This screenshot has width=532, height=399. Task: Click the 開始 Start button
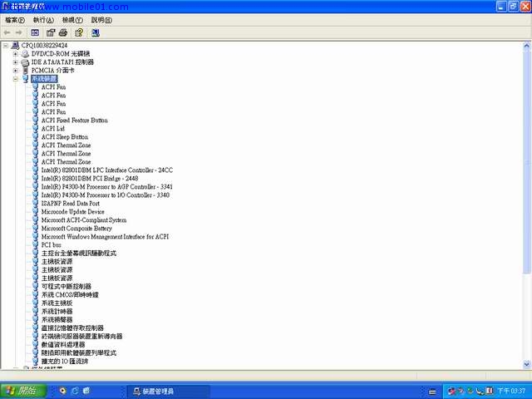click(23, 391)
